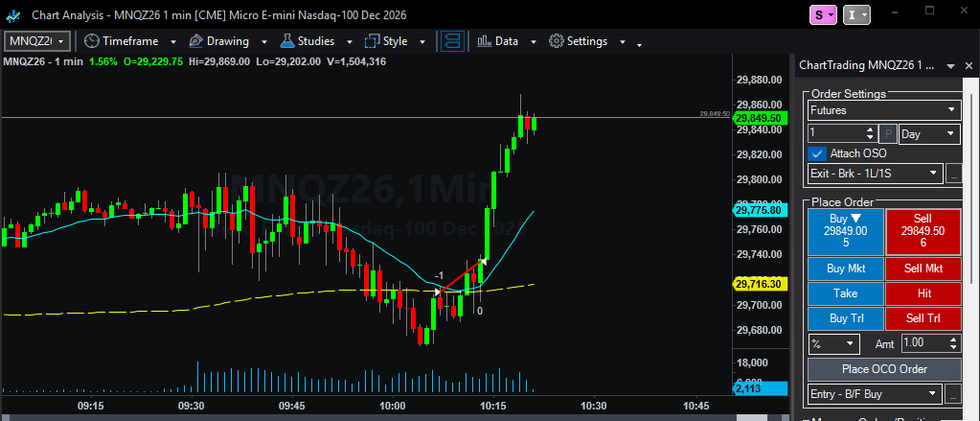This screenshot has height=421, width=980.
Task: Click the pink S mode indicator button
Action: click(x=823, y=14)
